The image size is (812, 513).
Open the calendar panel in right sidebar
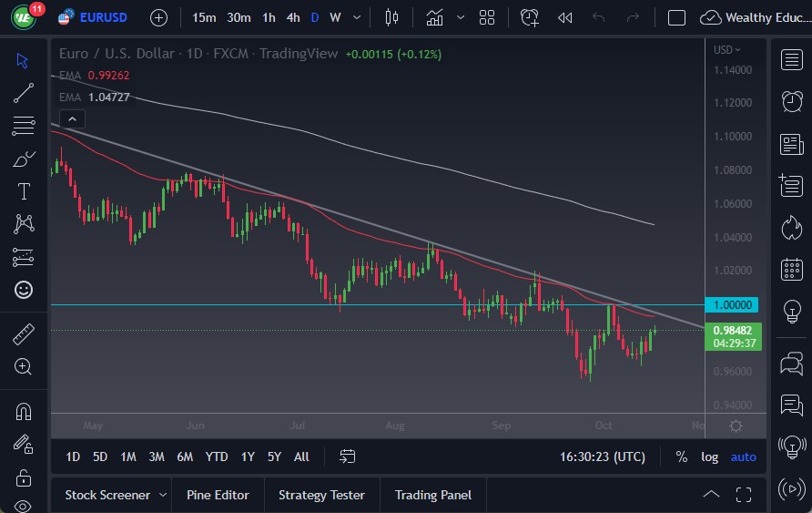tap(791, 269)
